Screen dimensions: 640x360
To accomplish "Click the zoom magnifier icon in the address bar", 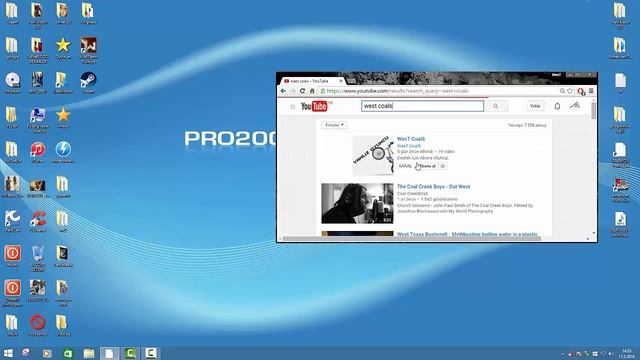I will point(562,91).
